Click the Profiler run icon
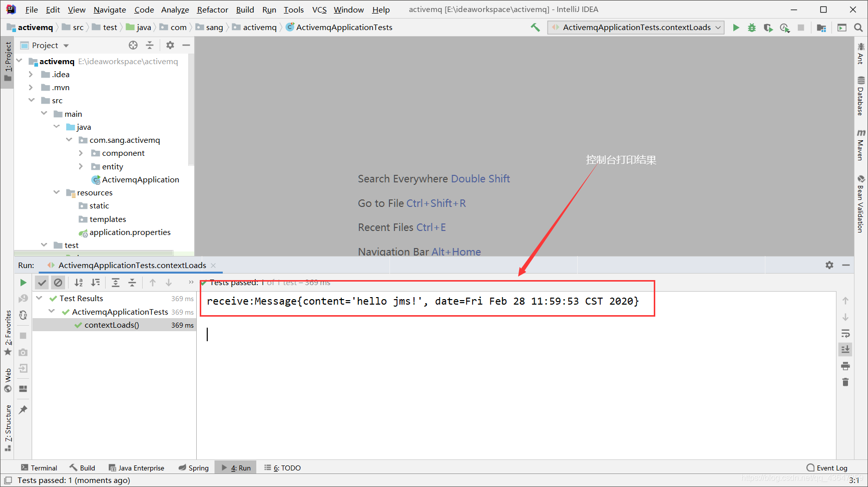Viewport: 868px width, 487px height. point(784,28)
